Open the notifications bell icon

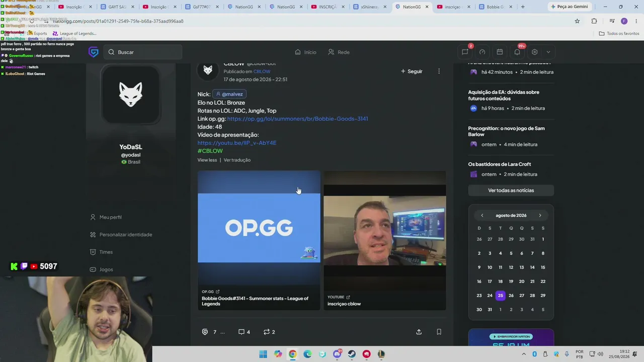[x=517, y=52]
